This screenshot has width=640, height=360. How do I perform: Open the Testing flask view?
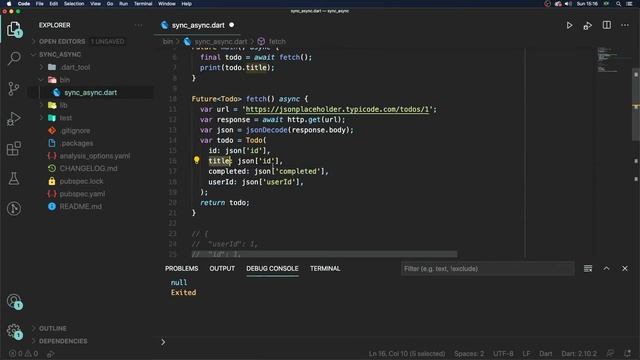point(14,178)
